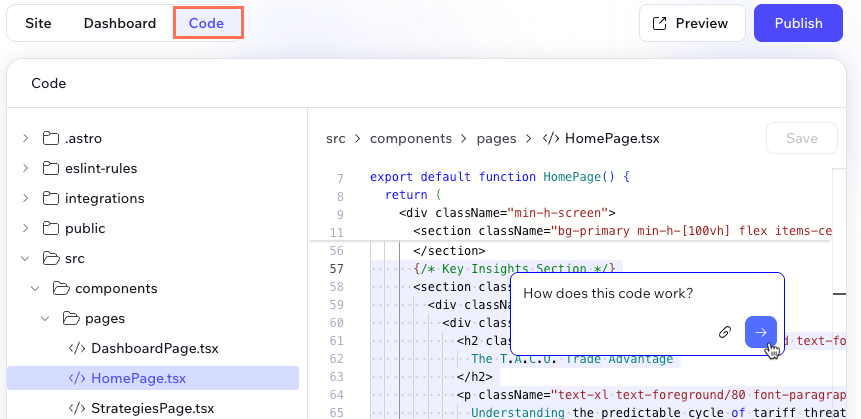Publish the site
Image resolution: width=861 pixels, height=419 pixels.
click(x=798, y=23)
